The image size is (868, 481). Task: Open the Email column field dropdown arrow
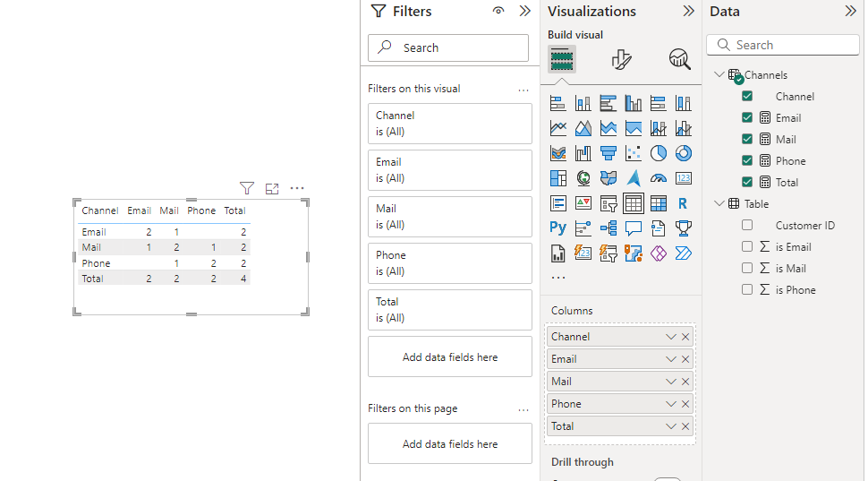coord(671,359)
